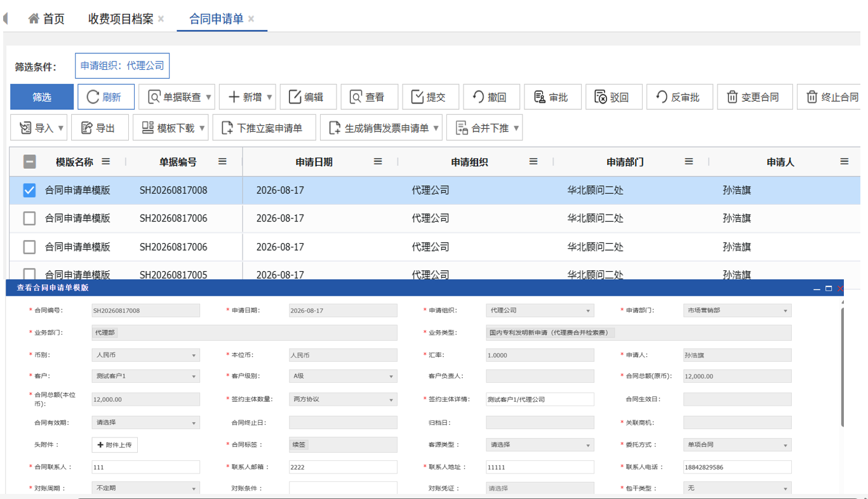Image resolution: width=868 pixels, height=499 pixels.
Task: Click the plus icon of 新增
Action: coord(234,97)
